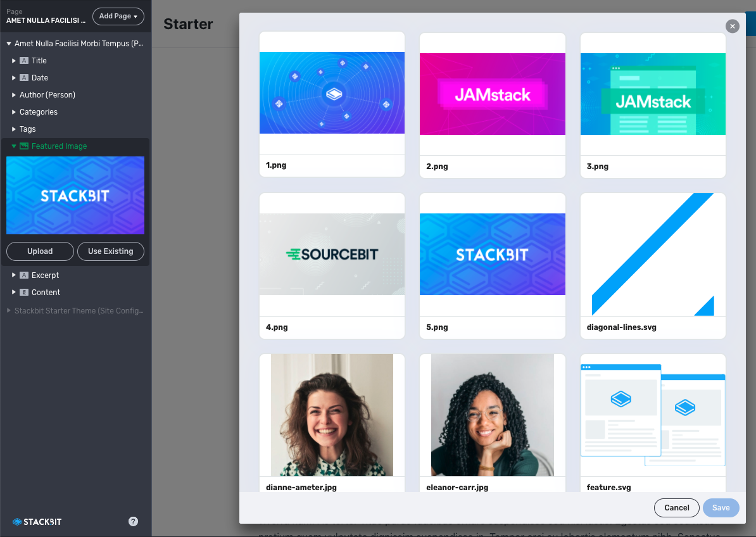Screen dimensions: 756x537
Task: Select the diagonal-lines.svg image
Action: click(x=653, y=254)
